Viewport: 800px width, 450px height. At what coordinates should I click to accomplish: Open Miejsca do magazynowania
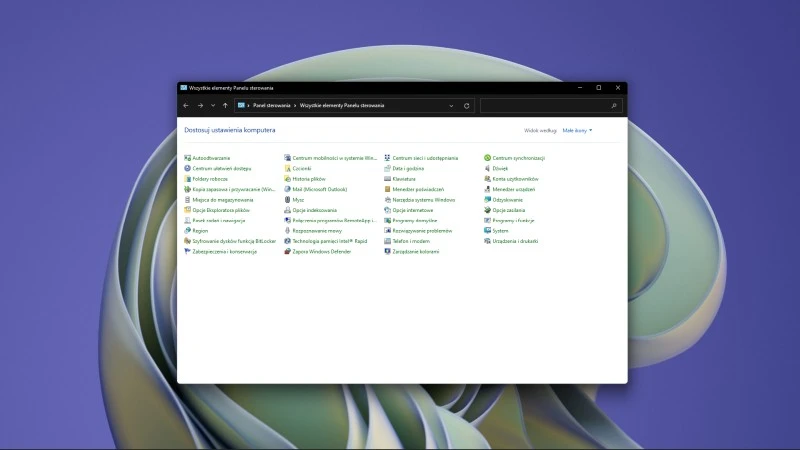pyautogui.click(x=219, y=200)
